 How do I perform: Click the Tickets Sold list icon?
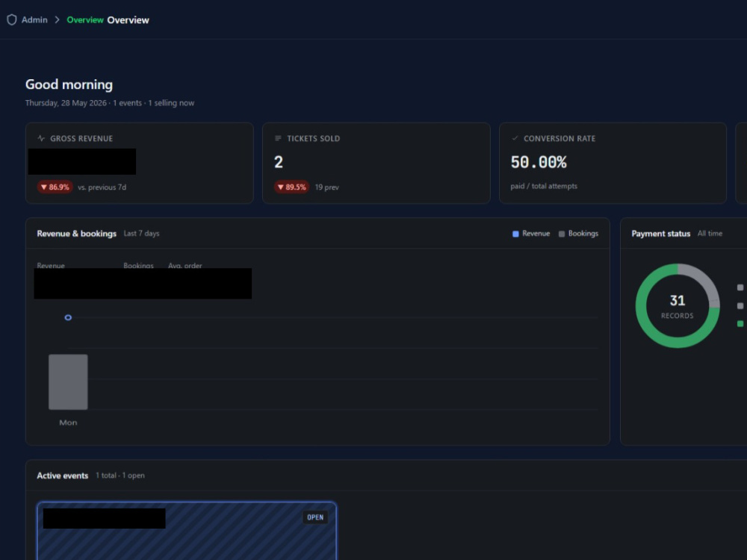278,139
